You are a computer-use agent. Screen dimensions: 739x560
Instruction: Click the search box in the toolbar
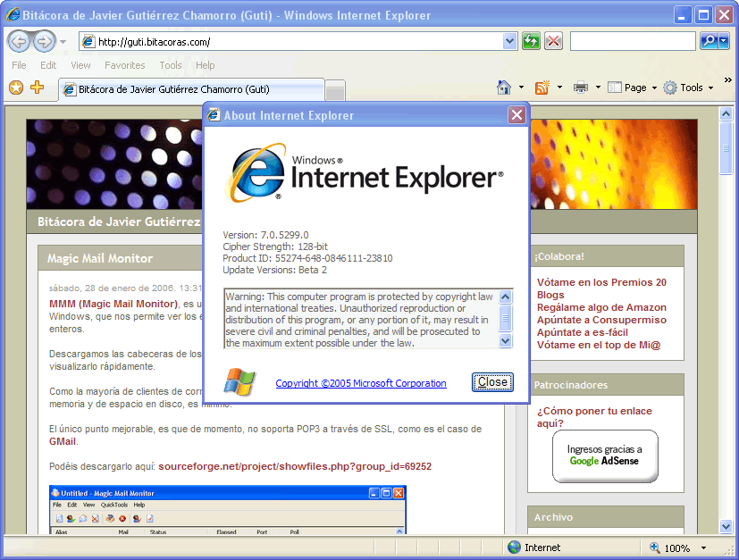pyautogui.click(x=633, y=41)
